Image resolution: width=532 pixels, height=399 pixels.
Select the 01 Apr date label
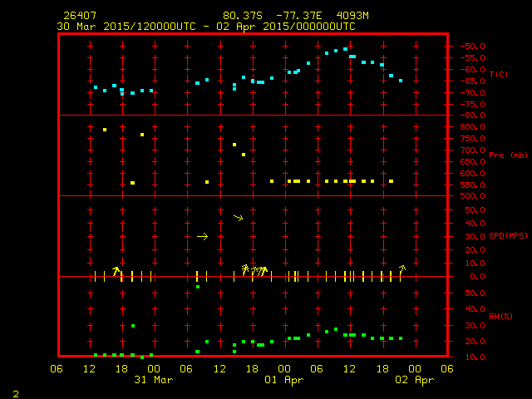(x=283, y=380)
